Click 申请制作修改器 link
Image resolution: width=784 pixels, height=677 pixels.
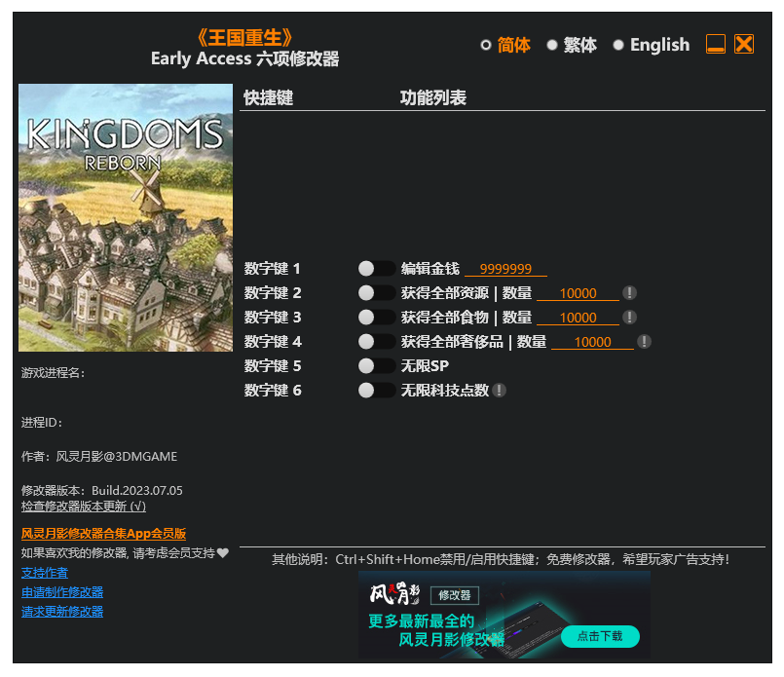click(62, 592)
